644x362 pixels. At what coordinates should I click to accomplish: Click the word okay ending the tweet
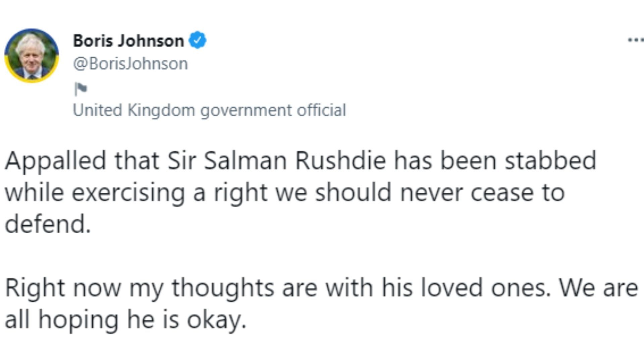coord(218,318)
